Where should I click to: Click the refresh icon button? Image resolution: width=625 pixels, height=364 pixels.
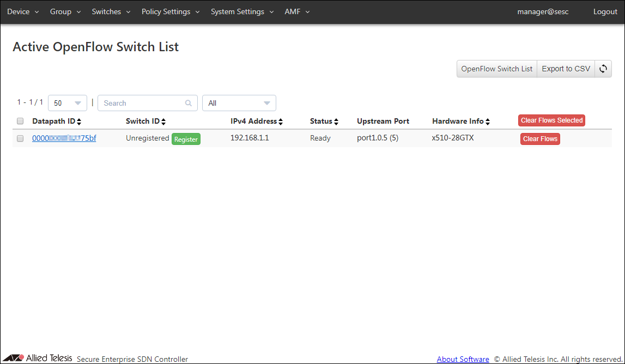pos(603,69)
